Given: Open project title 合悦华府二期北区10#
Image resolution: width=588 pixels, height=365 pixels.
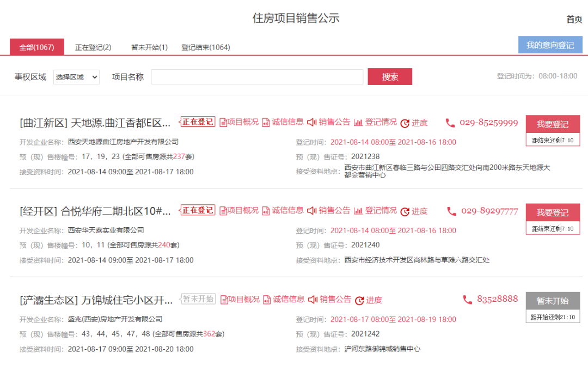Looking at the screenshot, I should click(x=95, y=211).
